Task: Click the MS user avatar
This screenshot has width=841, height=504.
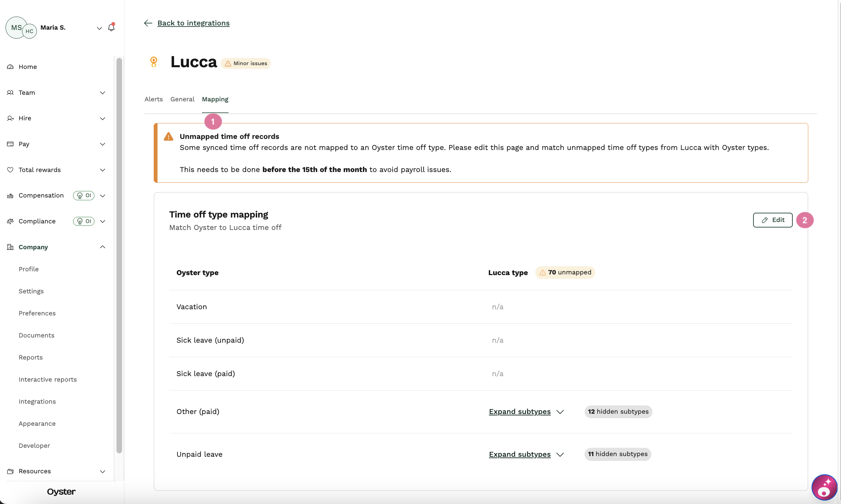Action: coord(16,27)
